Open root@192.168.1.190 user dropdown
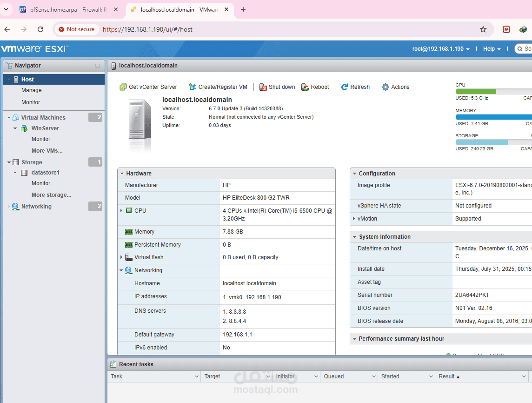Viewport: 532px width, 403px height. 441,49
